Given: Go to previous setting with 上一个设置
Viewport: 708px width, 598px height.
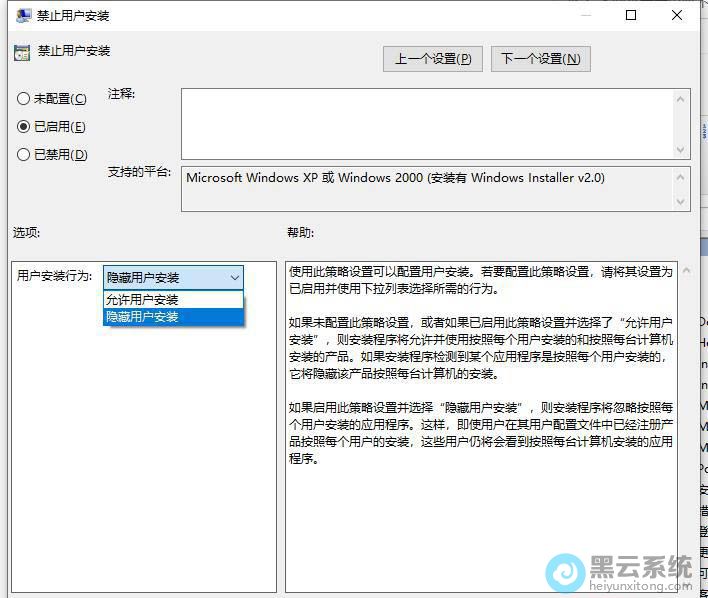Looking at the screenshot, I should 432,59.
